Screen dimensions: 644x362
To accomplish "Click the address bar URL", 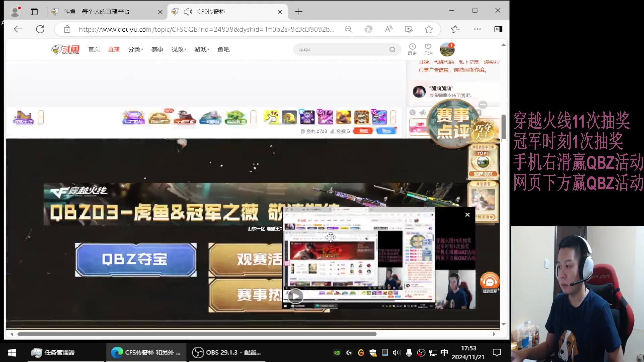I will click(x=206, y=29).
